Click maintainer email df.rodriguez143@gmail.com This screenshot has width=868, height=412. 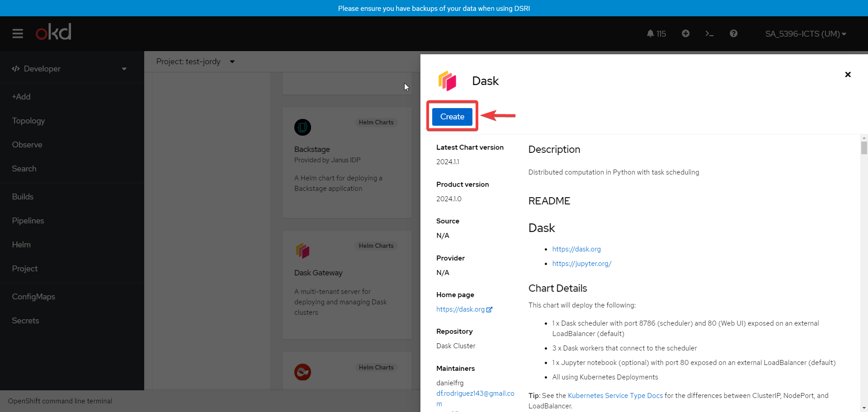coord(475,398)
